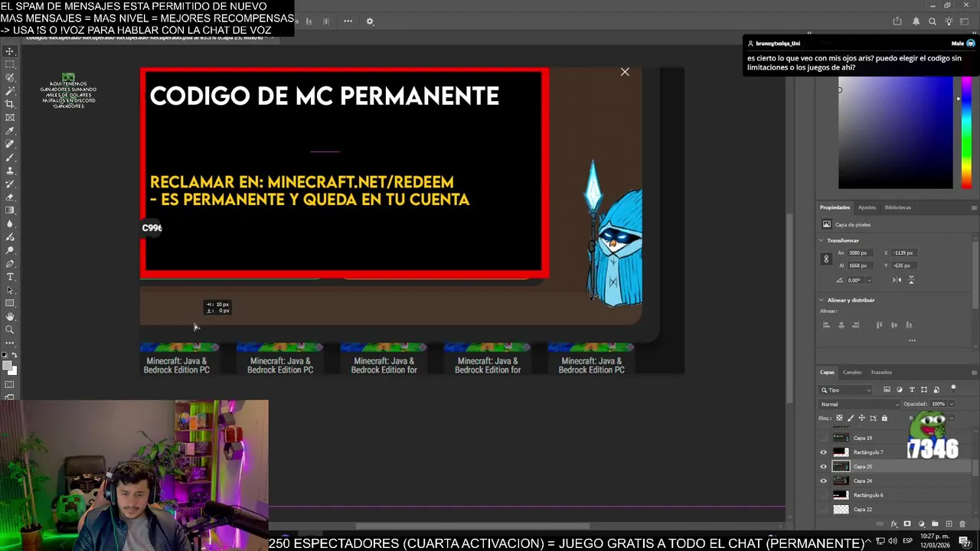Select the Gradient tool
Screen dimensions: 980x551
(x=10, y=210)
